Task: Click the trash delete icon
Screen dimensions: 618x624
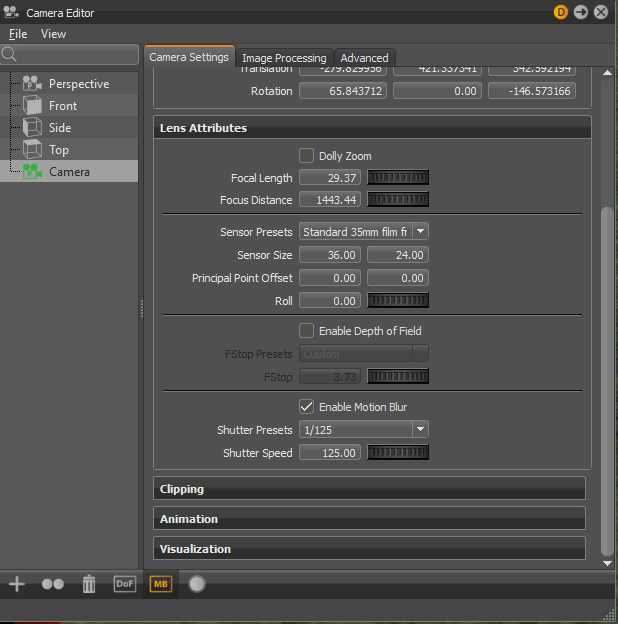Action: [89, 584]
